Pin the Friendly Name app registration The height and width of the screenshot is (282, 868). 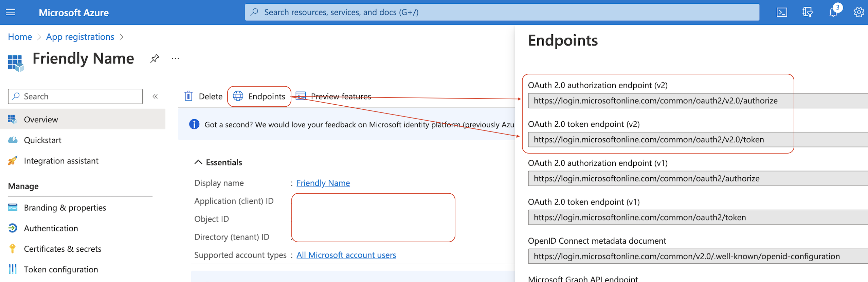pos(155,58)
